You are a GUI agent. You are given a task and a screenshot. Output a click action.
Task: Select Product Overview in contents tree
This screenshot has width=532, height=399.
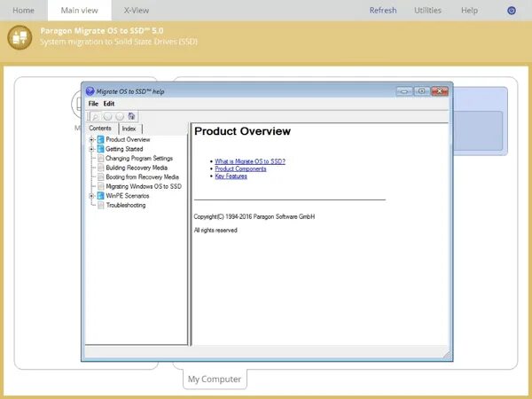pyautogui.click(x=128, y=139)
